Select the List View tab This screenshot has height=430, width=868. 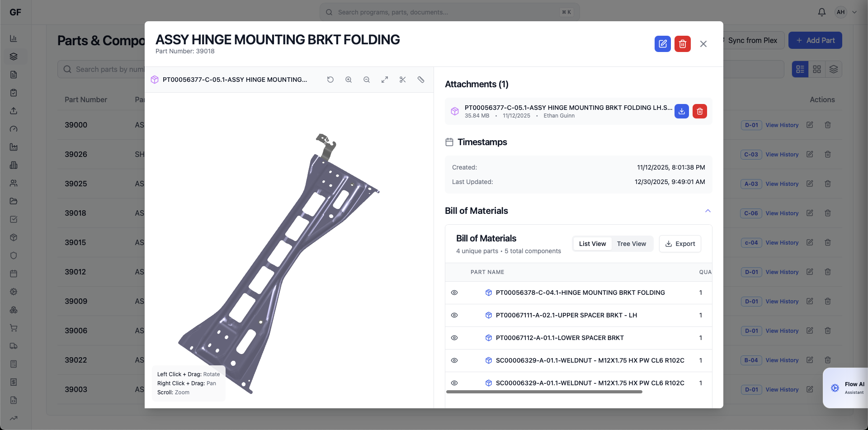point(592,244)
